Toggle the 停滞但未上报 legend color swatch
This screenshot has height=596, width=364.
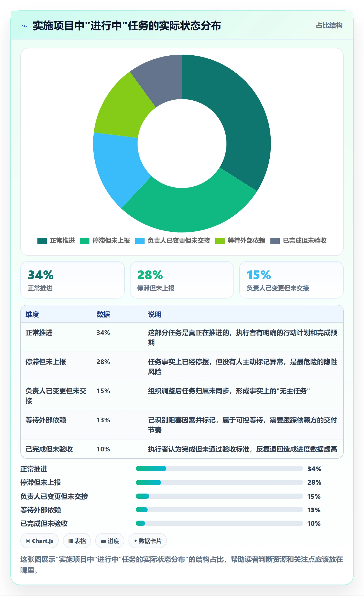85,241
